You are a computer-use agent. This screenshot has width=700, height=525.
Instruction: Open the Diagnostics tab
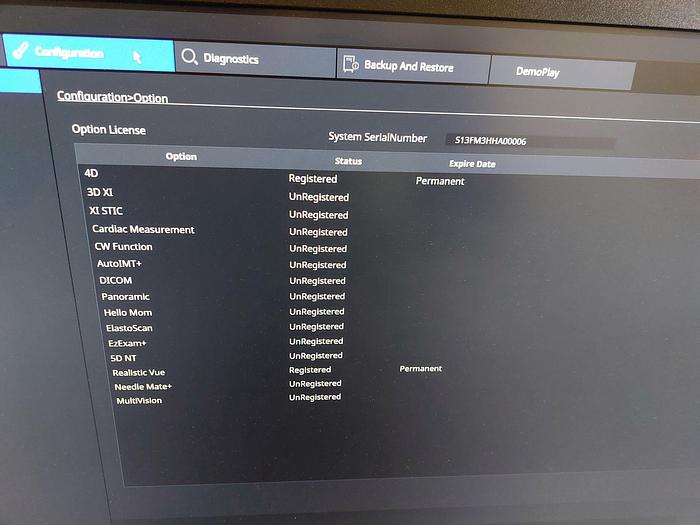tap(231, 59)
